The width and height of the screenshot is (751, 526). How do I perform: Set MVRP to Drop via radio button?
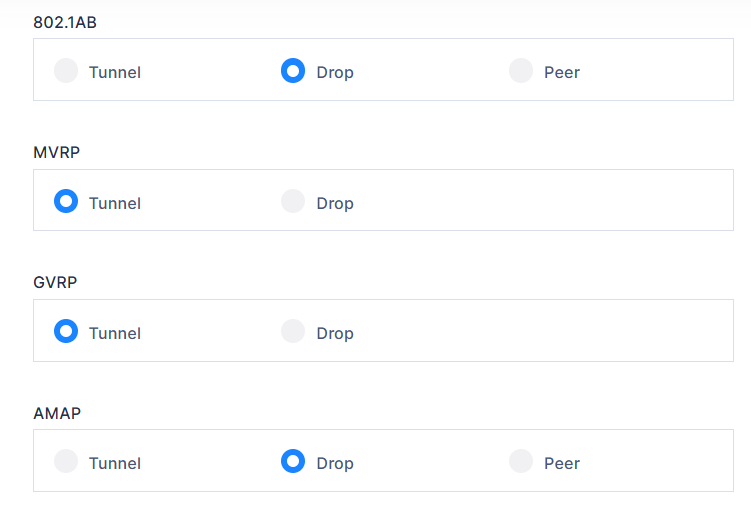(293, 201)
